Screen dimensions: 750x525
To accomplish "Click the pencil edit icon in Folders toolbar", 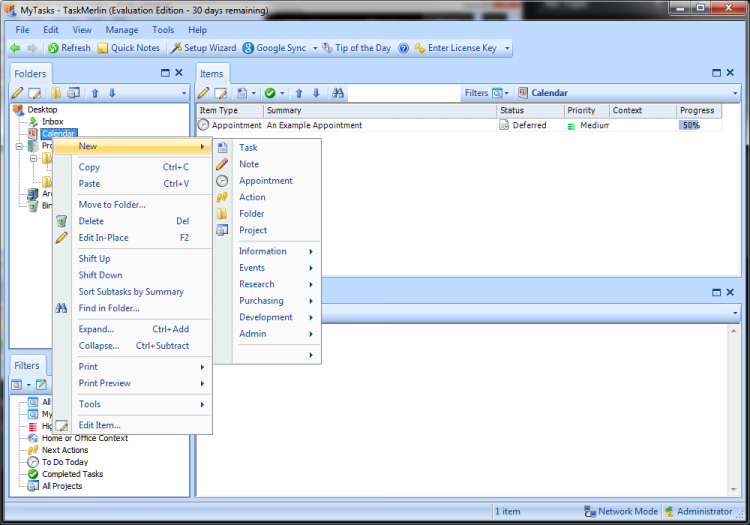I will 18,93.
